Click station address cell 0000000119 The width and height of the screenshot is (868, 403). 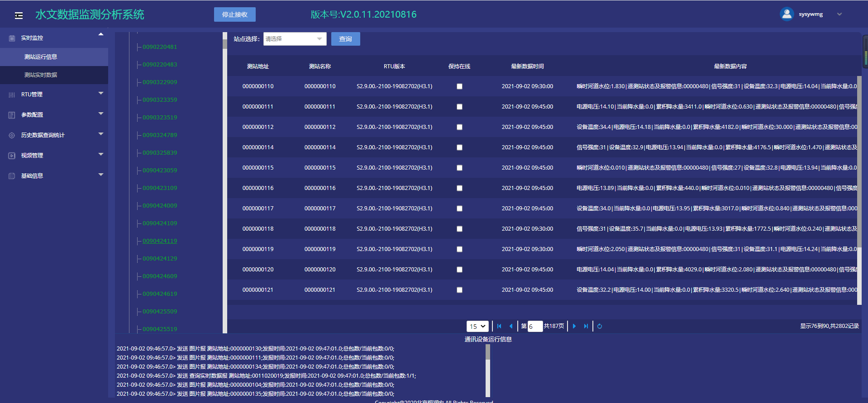(x=258, y=249)
